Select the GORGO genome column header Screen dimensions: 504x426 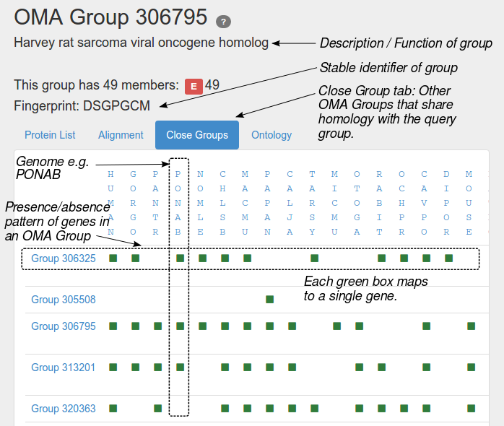(133, 203)
